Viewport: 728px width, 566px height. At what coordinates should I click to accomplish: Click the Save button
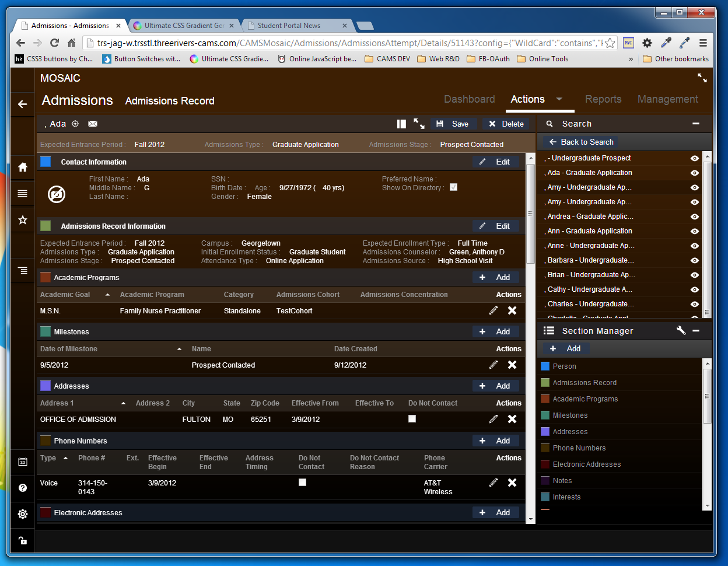pyautogui.click(x=453, y=124)
